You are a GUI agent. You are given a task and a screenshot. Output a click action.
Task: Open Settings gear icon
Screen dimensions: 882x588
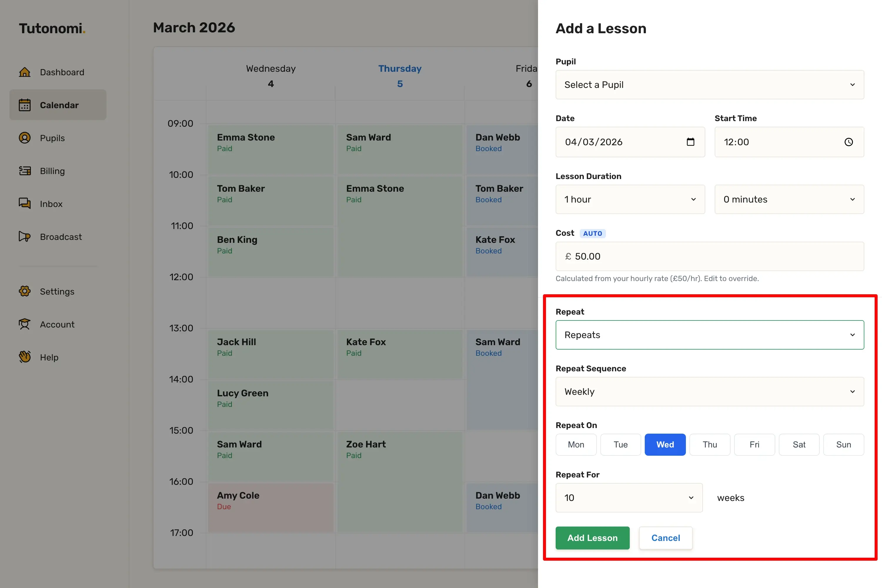[25, 291]
